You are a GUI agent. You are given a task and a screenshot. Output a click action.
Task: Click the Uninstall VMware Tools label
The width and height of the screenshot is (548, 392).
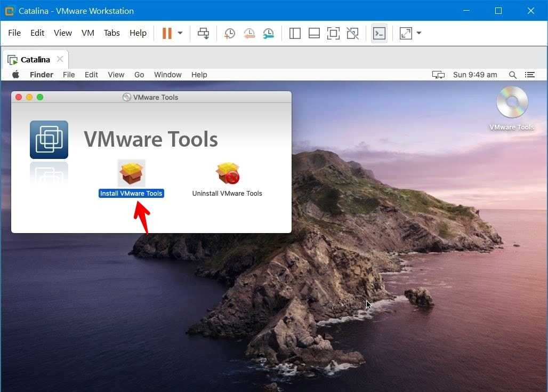pos(227,194)
